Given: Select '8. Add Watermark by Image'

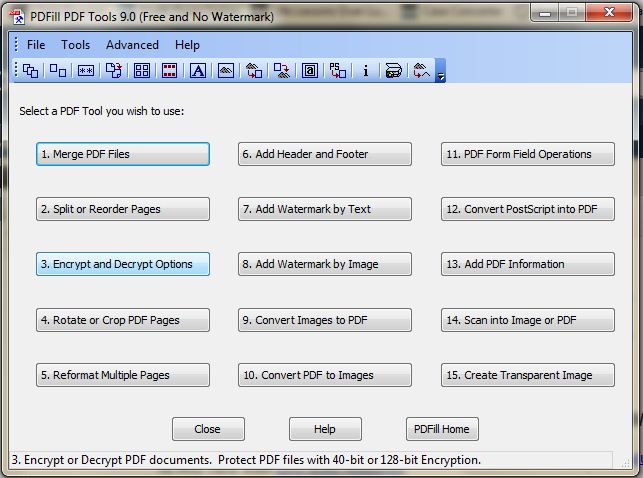Looking at the screenshot, I should (x=325, y=264).
